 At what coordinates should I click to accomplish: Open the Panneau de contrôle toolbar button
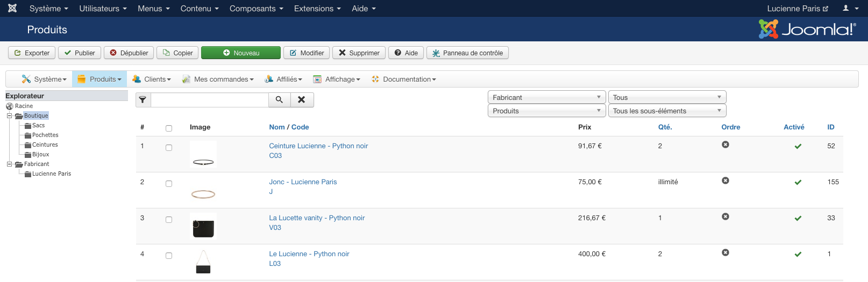467,53
